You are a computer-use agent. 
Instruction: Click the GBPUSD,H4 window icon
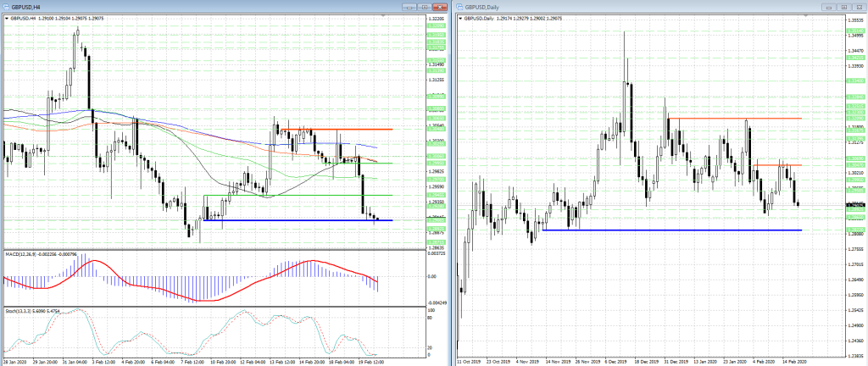point(6,6)
